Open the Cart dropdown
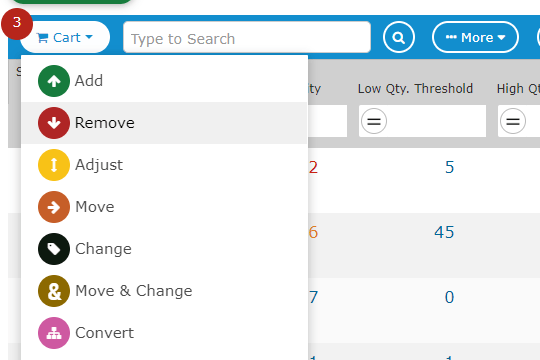540x360 pixels. 65,37
